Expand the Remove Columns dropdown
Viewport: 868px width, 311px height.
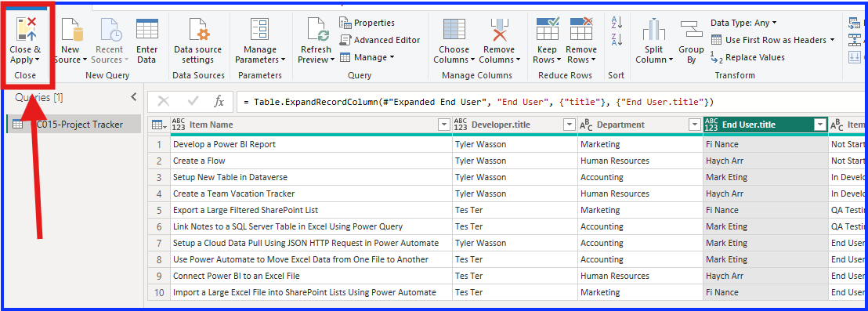coord(518,60)
